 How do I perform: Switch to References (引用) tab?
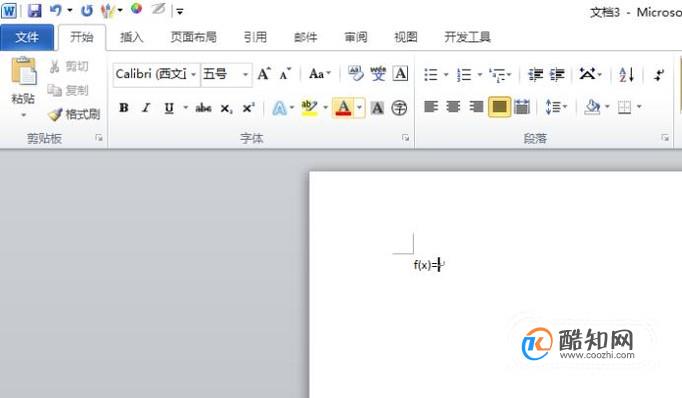pos(255,37)
